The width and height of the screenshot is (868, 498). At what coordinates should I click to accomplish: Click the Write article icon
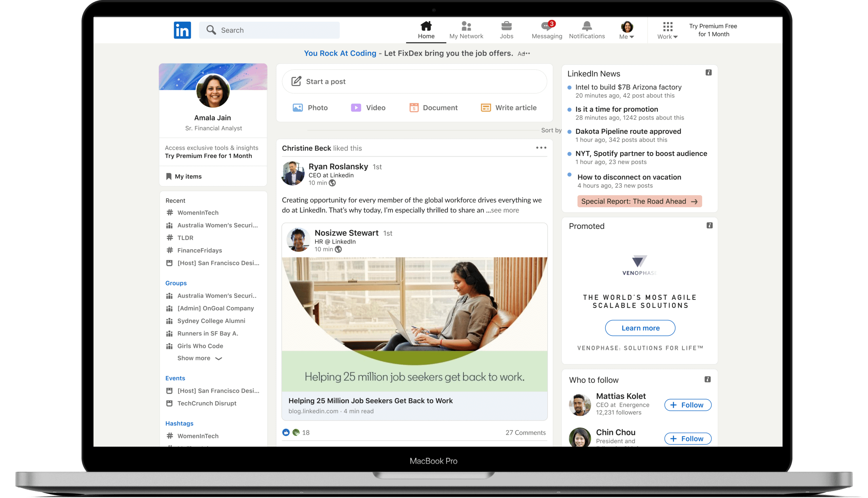(486, 108)
